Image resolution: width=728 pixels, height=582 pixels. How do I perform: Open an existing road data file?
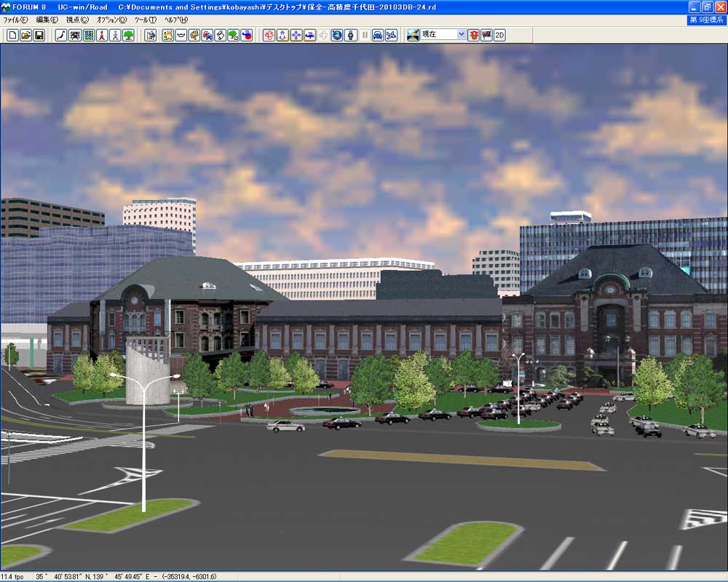click(x=26, y=35)
